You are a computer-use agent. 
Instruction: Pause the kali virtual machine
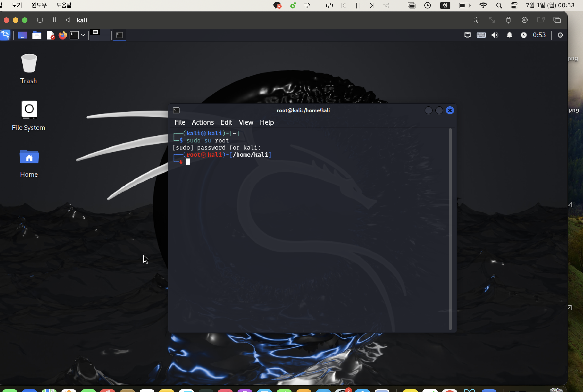point(54,20)
